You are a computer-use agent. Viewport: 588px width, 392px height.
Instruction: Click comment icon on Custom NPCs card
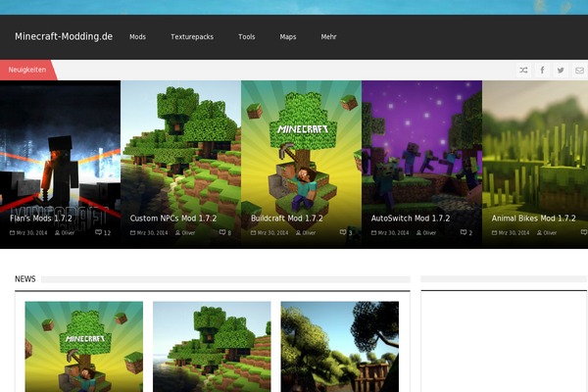222,232
